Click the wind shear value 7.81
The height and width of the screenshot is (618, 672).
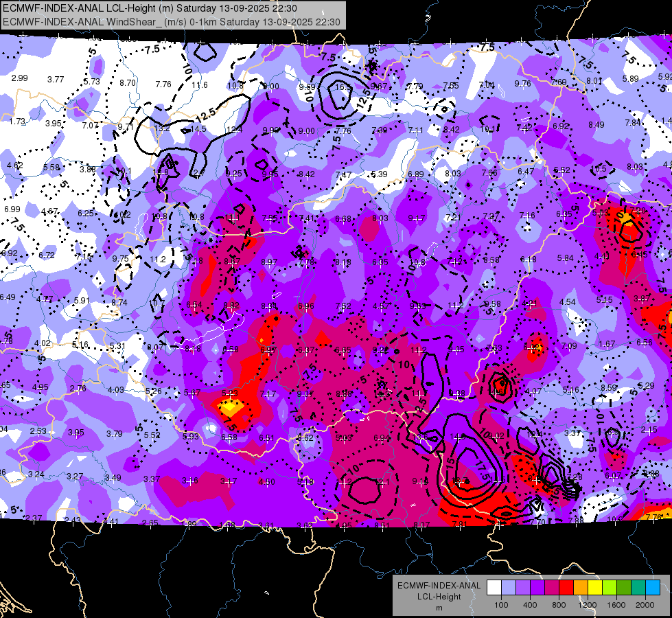[x=459, y=524]
